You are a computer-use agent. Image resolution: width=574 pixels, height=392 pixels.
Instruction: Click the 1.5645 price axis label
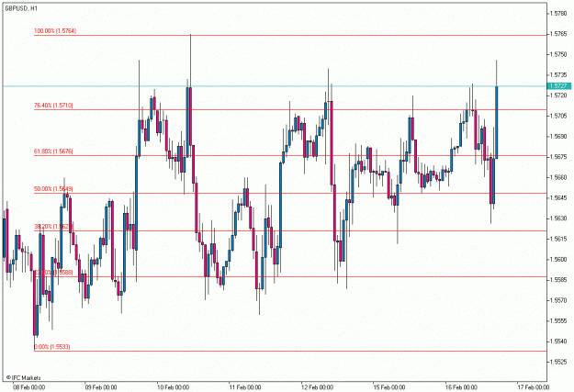(558, 198)
